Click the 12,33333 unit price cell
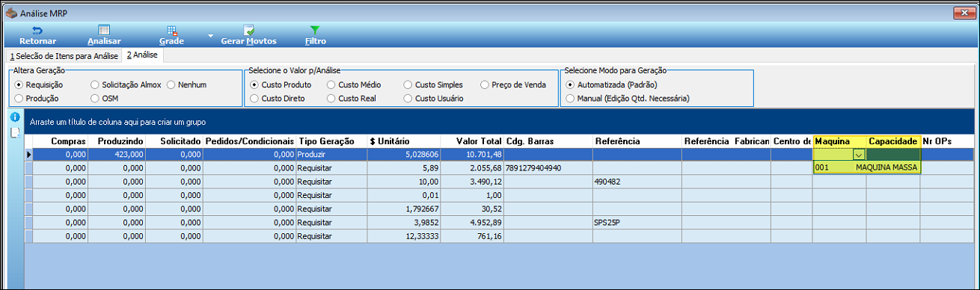 click(x=403, y=236)
